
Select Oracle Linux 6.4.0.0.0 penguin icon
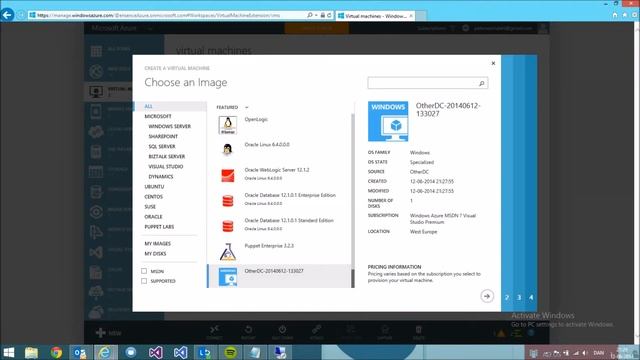point(227,150)
